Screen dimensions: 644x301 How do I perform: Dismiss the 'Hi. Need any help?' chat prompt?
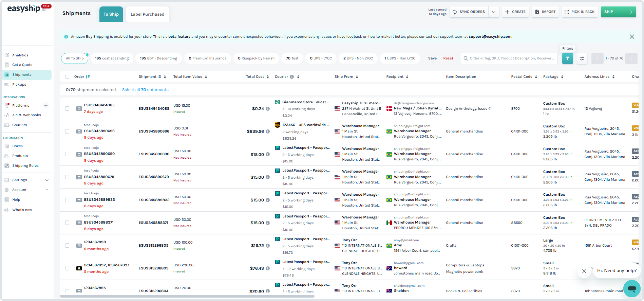[584, 271]
